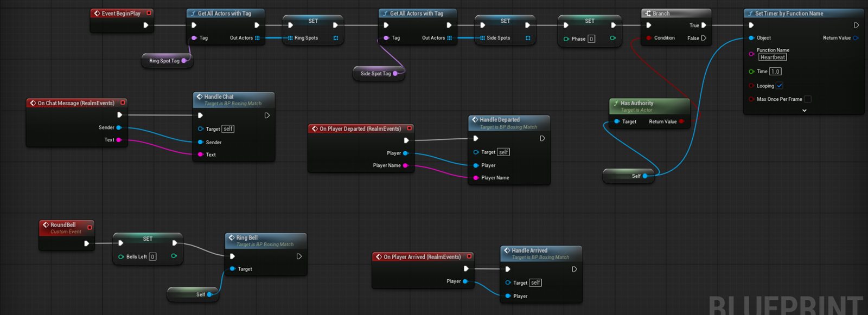Click Handle Departed Target self field
868x315 pixels.
(x=503, y=152)
